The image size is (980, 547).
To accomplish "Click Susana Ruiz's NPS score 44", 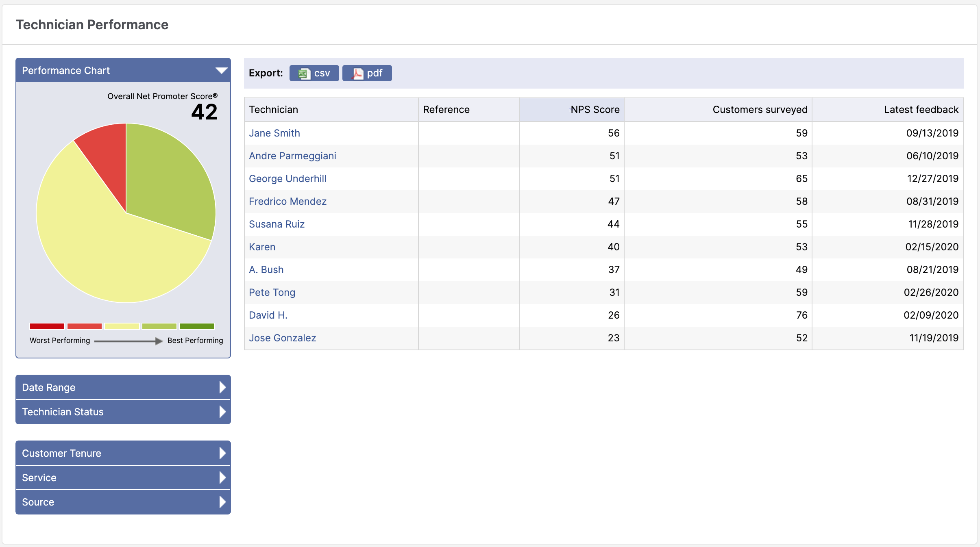I will (614, 224).
